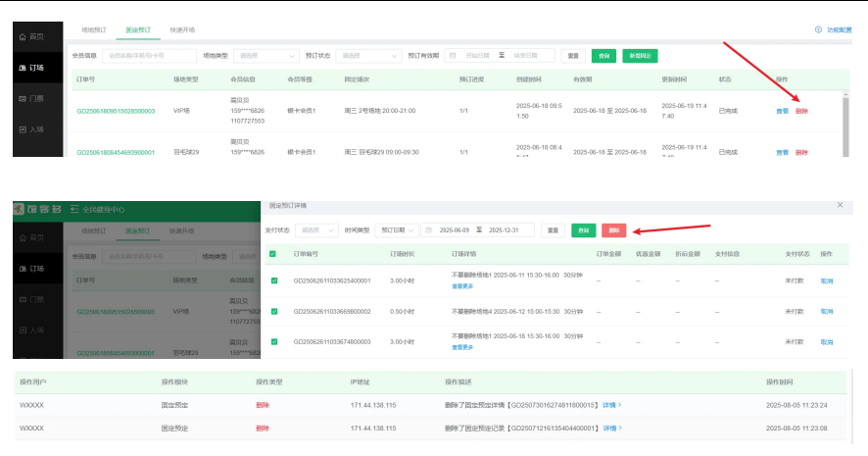This screenshot has width=868, height=456.
Task: Open 场地类型 dropdown in top filter bar
Action: coord(266,56)
